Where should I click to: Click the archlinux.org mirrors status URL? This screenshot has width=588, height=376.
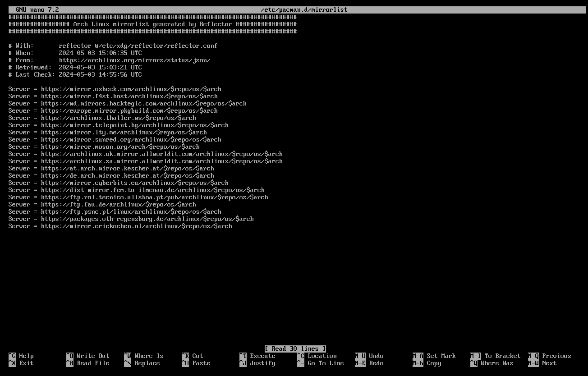point(134,60)
